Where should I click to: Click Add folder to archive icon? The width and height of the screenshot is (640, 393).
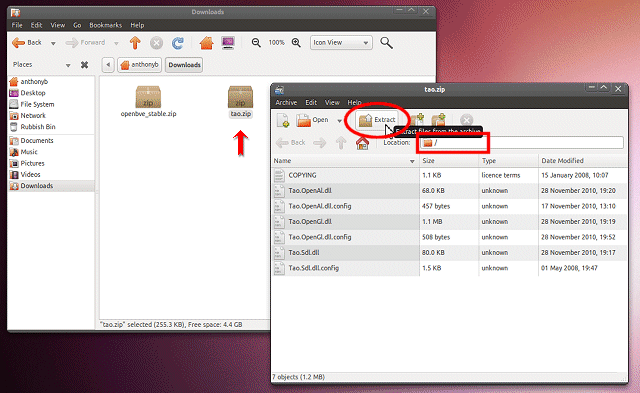click(439, 120)
